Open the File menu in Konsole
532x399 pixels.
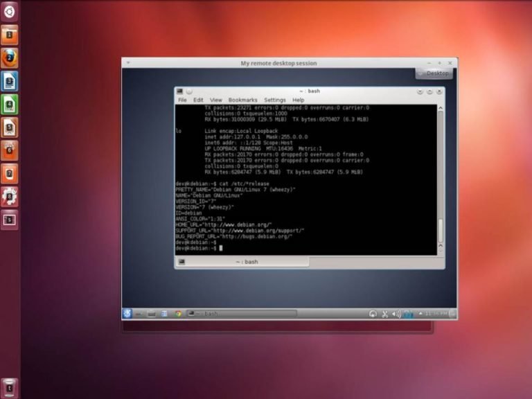182,100
